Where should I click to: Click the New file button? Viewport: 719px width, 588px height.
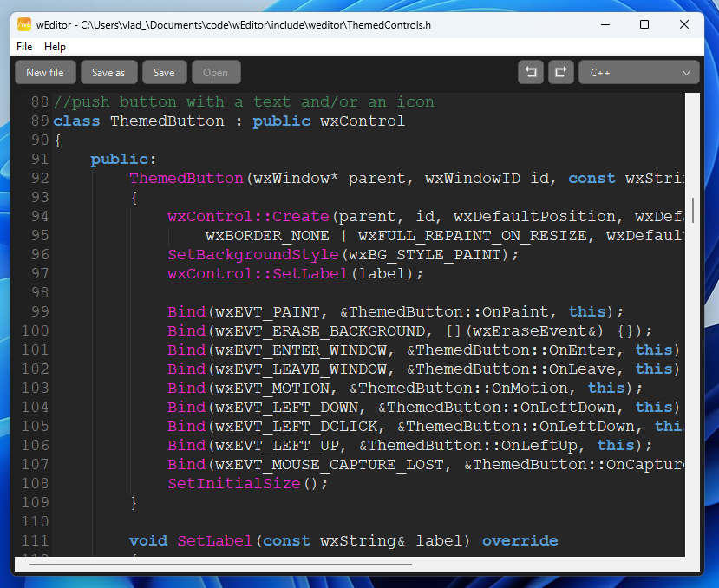point(45,72)
